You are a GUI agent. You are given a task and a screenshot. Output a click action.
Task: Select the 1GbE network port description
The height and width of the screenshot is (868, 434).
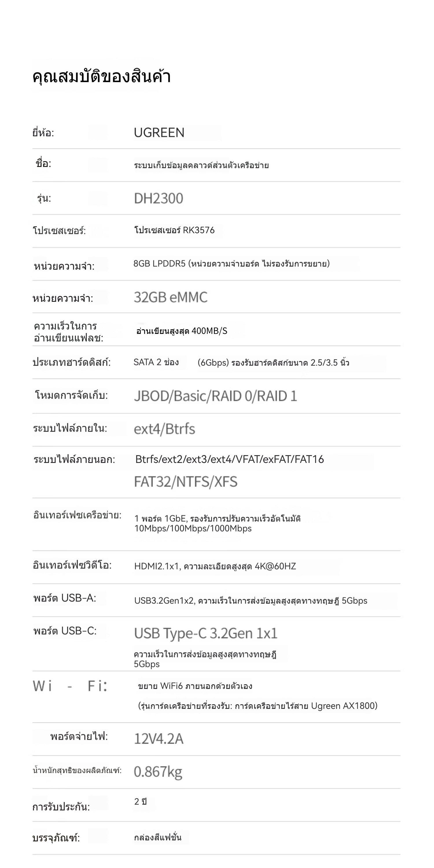point(218,523)
